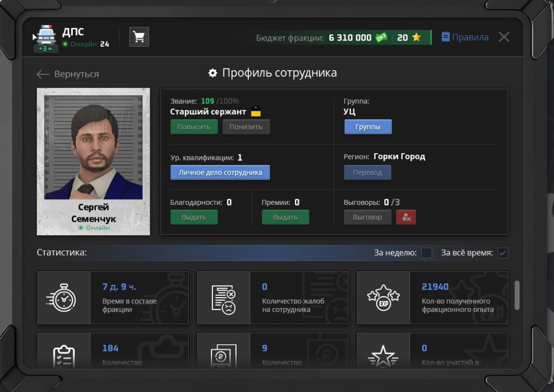Click the faction budget money icon
554x392 pixels.
click(x=381, y=37)
